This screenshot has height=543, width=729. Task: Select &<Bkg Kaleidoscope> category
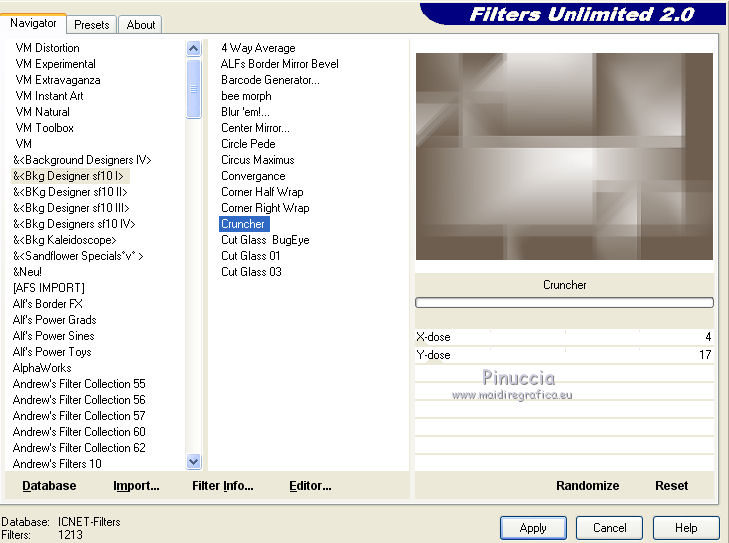point(65,240)
